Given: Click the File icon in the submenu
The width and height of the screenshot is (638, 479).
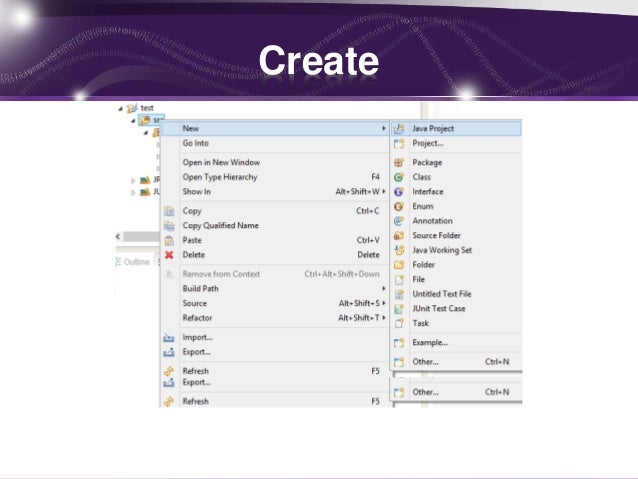Looking at the screenshot, I should 399,280.
